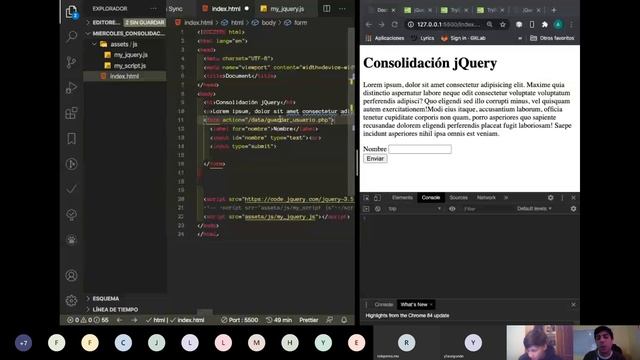Open console settings gear next to Default levels
640x360 pixels.
pos(573,209)
